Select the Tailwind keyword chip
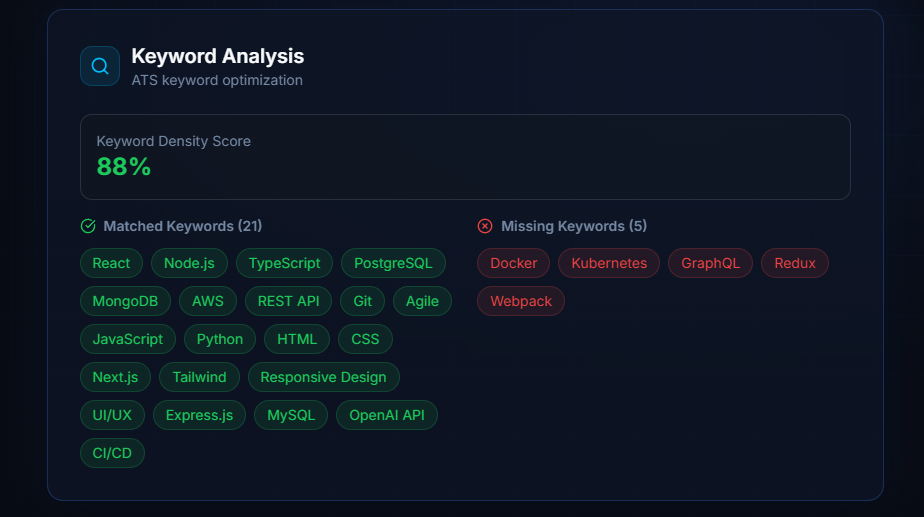The image size is (924, 517). click(199, 377)
